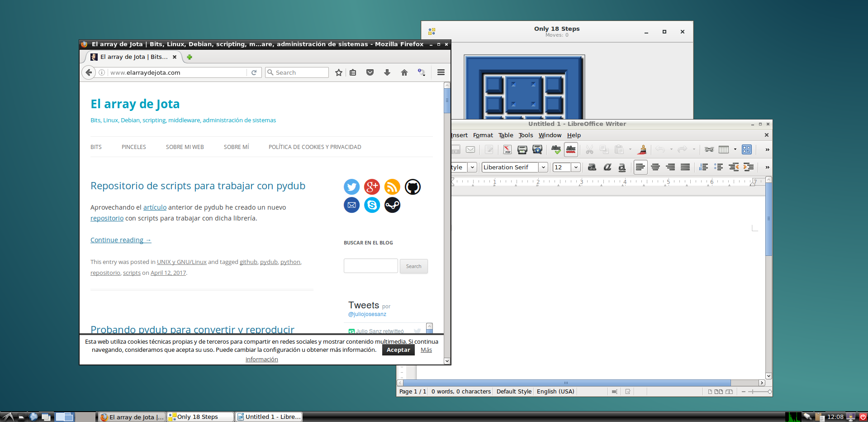Open a new Firefox tab
Screen dimensions: 868x422
(190, 57)
